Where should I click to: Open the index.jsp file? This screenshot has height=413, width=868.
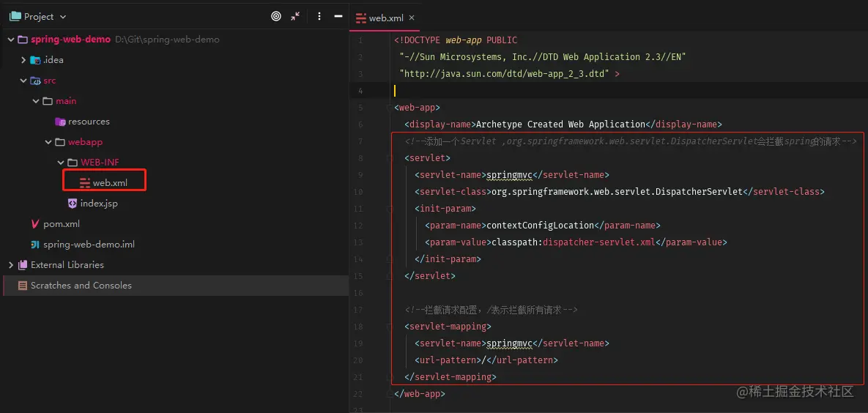coord(99,204)
